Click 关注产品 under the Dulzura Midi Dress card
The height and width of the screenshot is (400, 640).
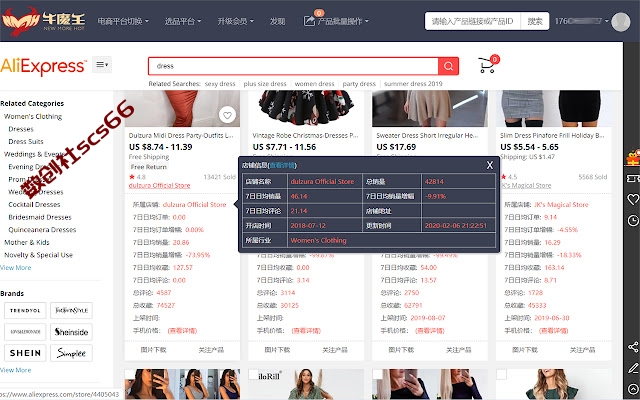211,350
